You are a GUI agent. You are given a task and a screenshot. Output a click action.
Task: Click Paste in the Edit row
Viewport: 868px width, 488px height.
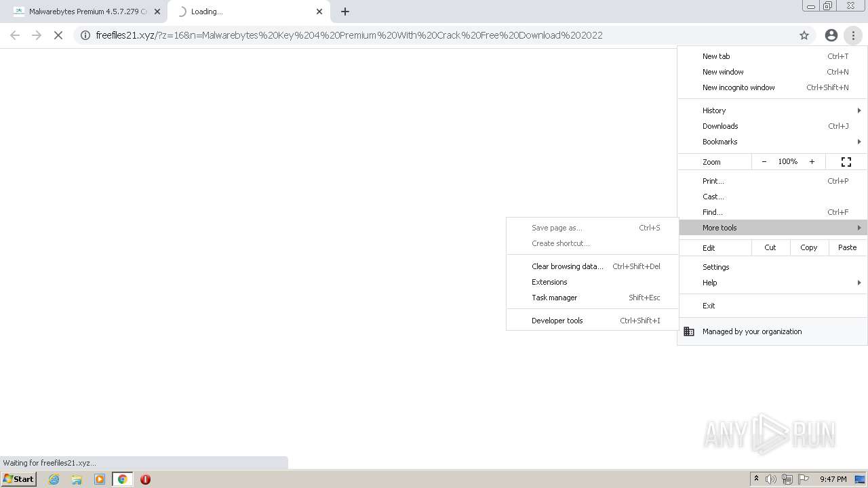click(x=848, y=247)
